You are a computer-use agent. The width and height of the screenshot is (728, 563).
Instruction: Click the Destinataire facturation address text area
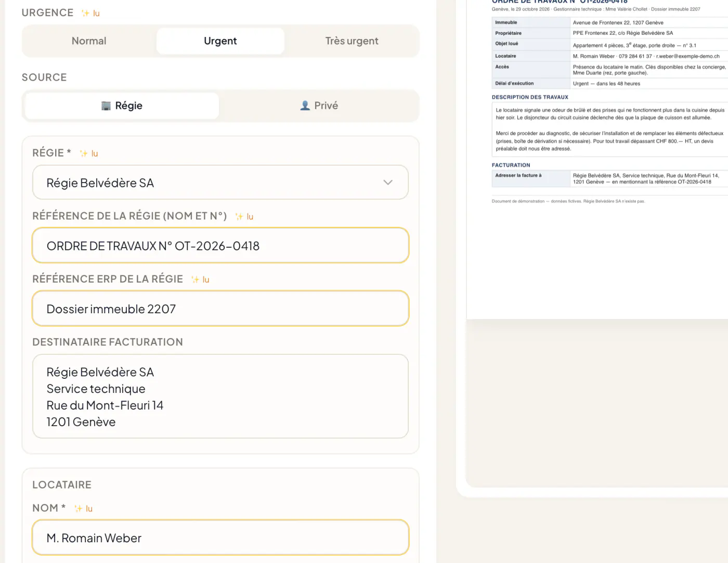tap(220, 396)
